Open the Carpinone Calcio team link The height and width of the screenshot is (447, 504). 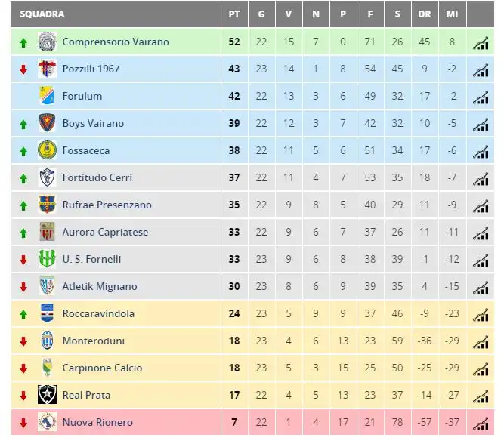coord(102,368)
